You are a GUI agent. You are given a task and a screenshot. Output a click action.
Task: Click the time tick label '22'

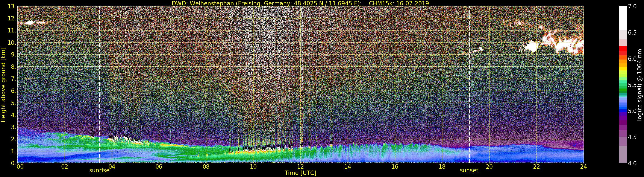coord(536,166)
